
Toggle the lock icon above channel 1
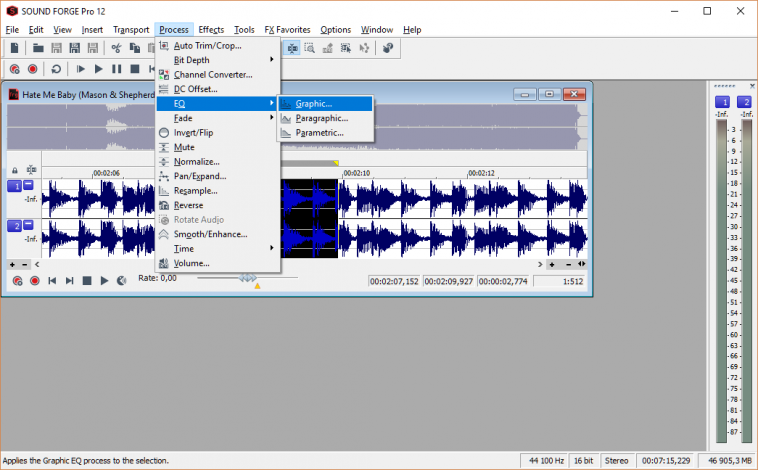coord(14,170)
